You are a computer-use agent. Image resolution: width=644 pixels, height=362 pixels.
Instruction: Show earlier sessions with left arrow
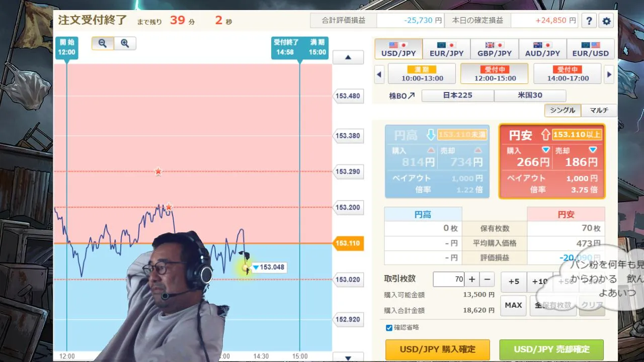379,75
